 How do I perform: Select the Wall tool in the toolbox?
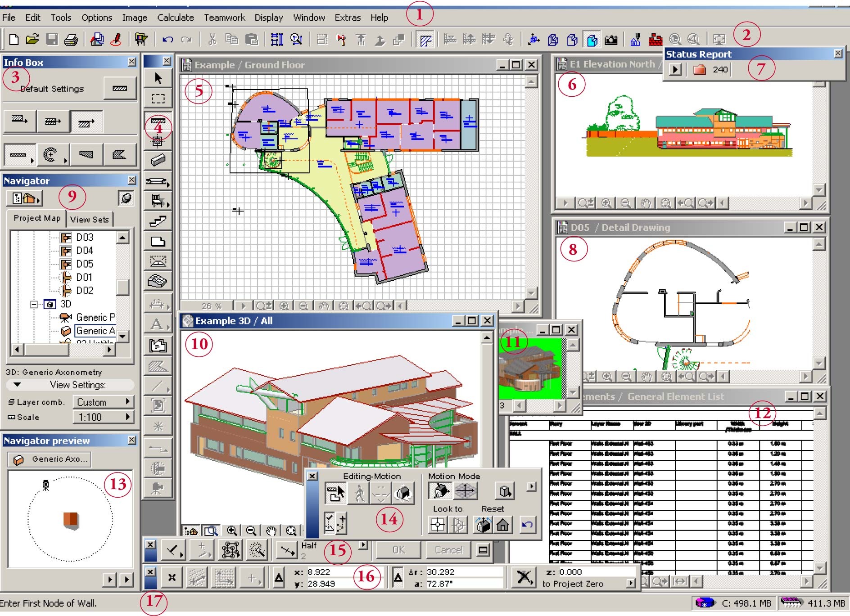click(x=158, y=120)
